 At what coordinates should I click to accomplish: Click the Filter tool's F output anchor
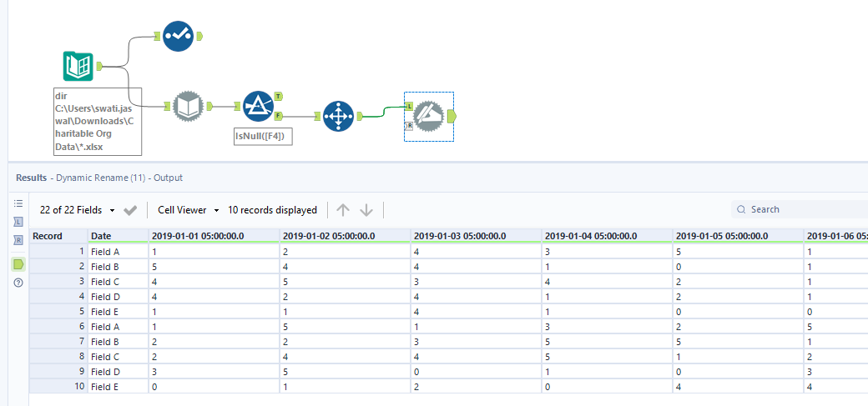[x=278, y=115]
